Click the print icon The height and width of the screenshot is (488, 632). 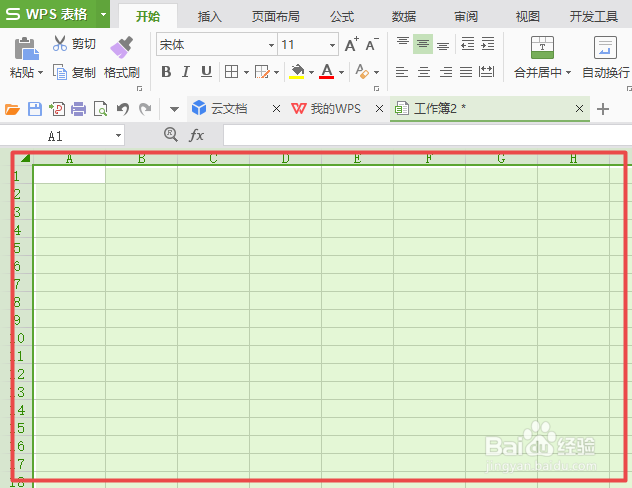(x=79, y=109)
